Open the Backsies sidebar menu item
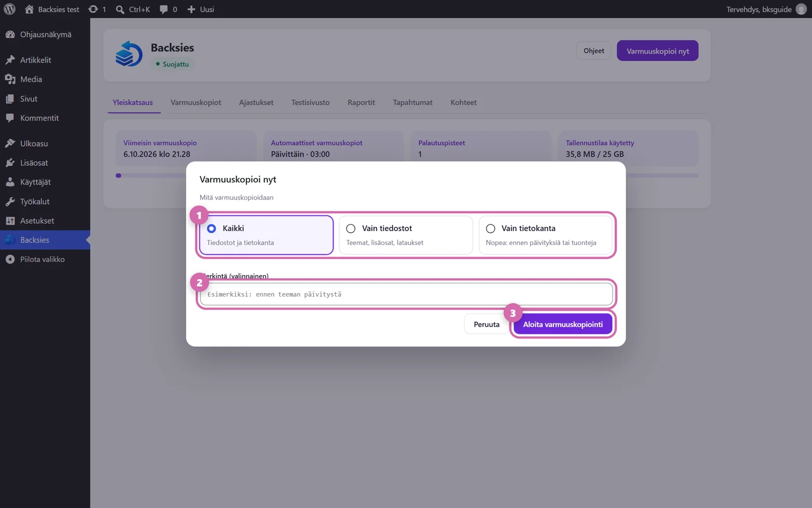Viewport: 812px width, 508px height. pos(45,240)
